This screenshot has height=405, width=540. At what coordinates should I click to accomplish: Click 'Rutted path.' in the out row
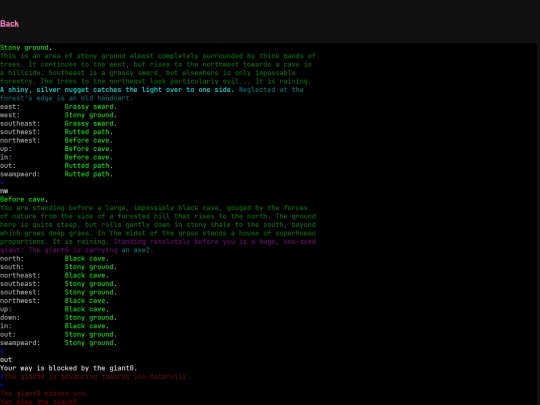[89, 166]
